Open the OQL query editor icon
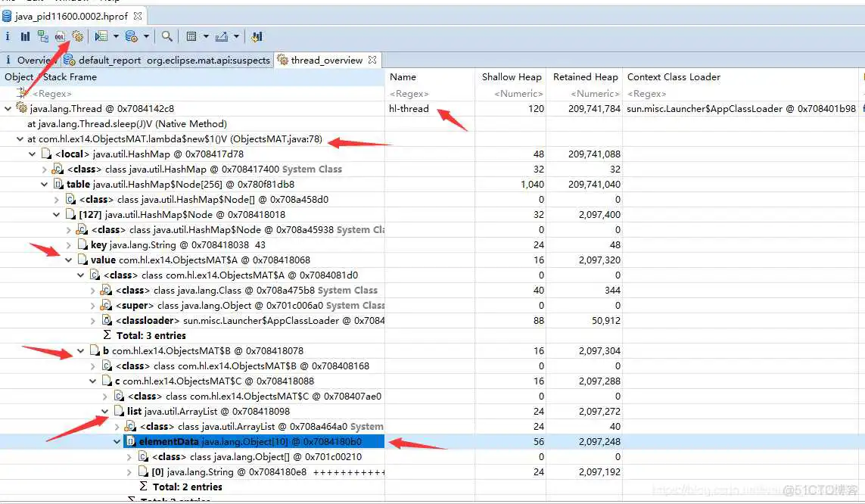Image resolution: width=865 pixels, height=504 pixels. click(60, 36)
